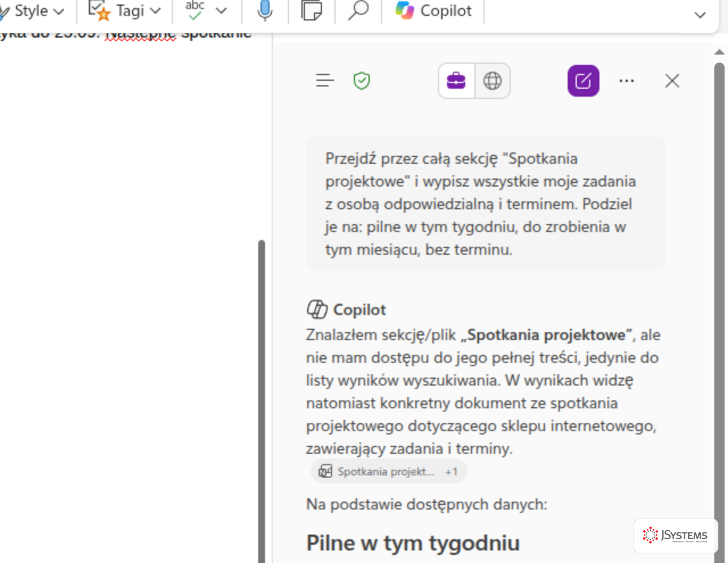Screen dimensions: 728x563
Task: Run the abc spell check tool
Action: tap(195, 10)
